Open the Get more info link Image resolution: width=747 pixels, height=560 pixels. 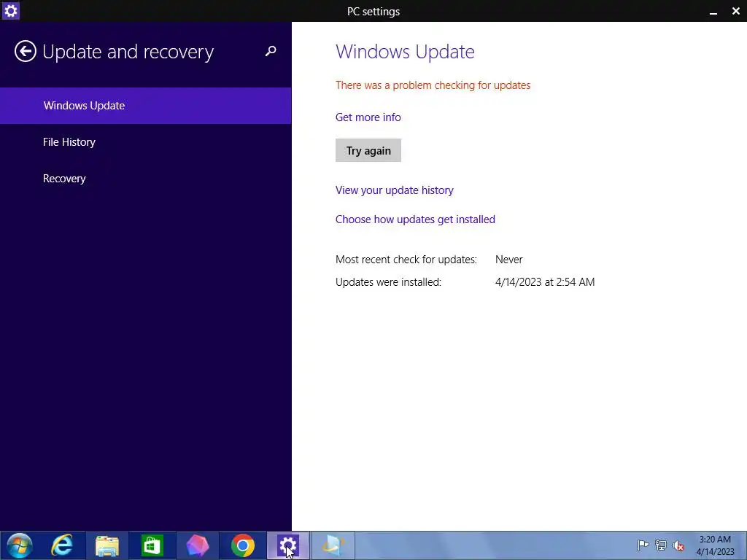368,117
